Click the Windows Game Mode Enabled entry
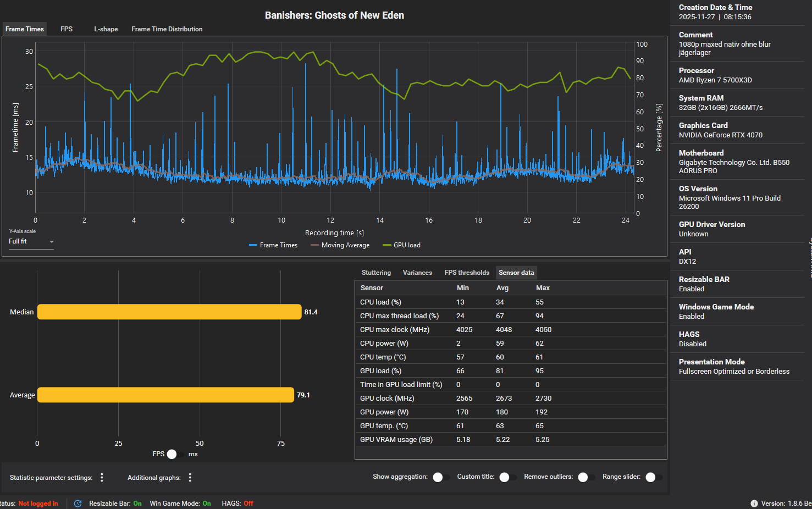812x509 pixels. click(x=692, y=317)
